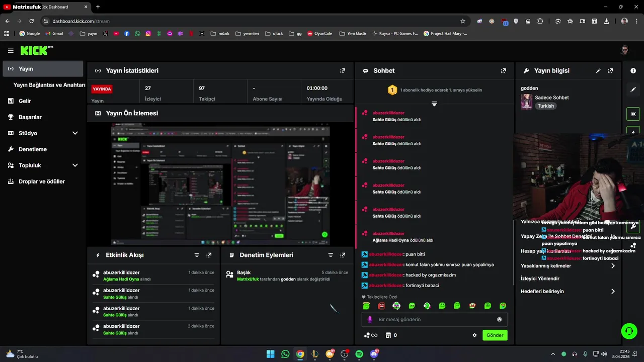Click the chat scroll-to-bottom arrow icon

coord(434,104)
